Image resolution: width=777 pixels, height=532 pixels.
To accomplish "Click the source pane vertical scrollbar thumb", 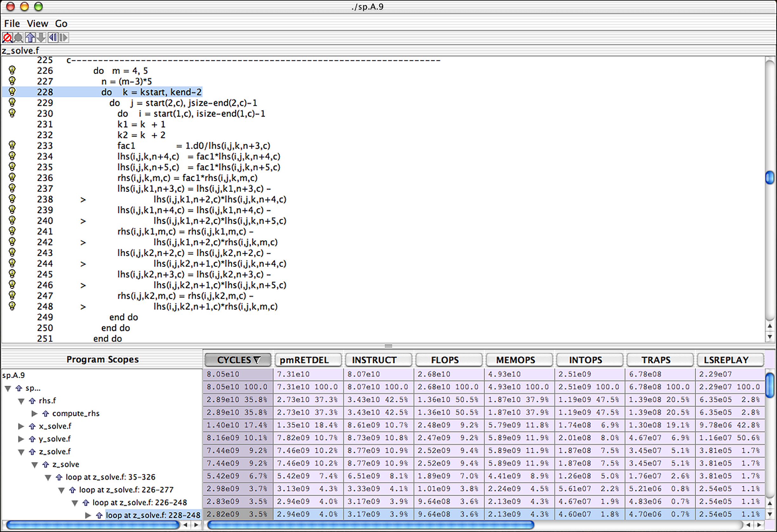I will 770,177.
